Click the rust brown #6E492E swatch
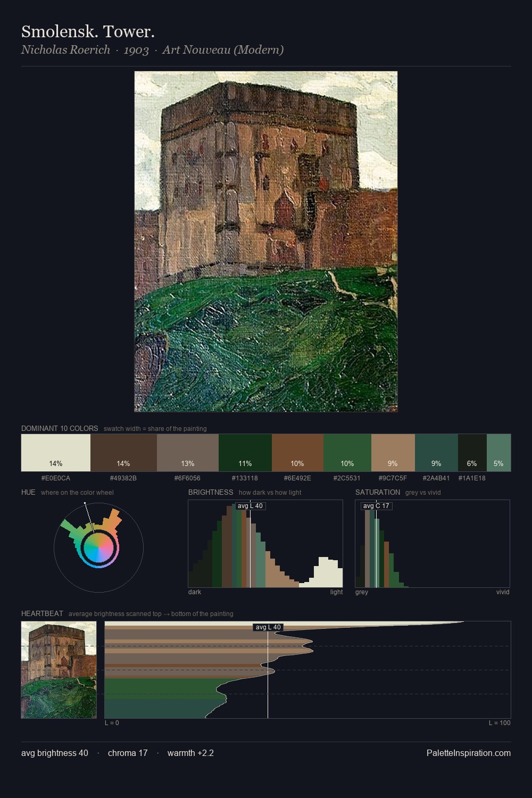The image size is (532, 798). point(297,453)
